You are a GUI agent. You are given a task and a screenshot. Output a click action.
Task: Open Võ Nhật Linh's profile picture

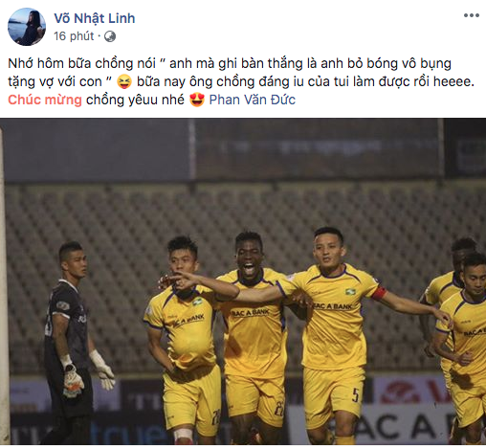27,27
